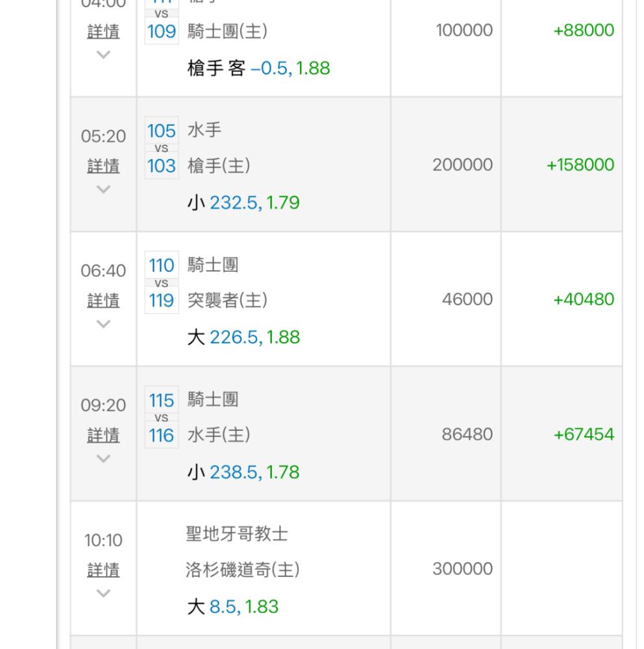The width and height of the screenshot is (644, 649).
Task: Expand chevron under 10:10 詳情
Action: click(x=103, y=594)
